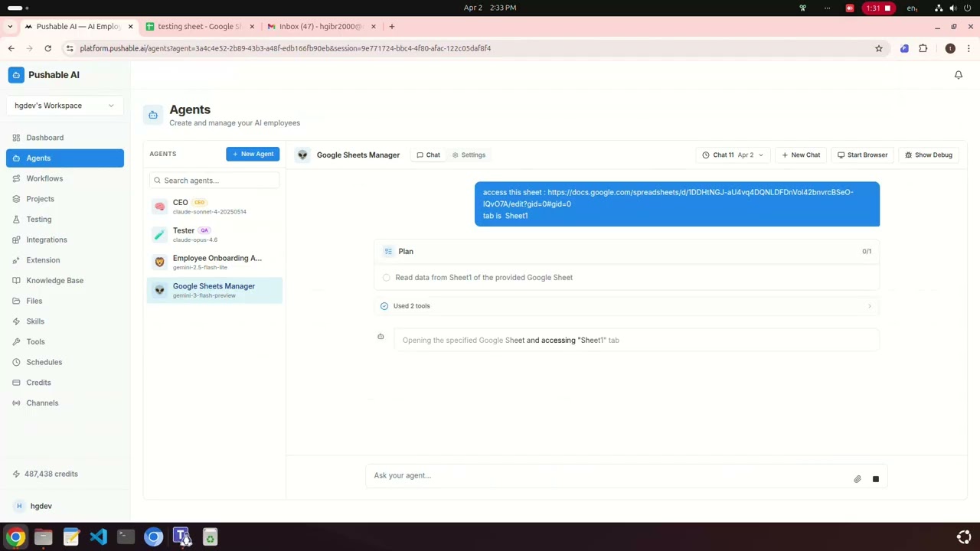
Task: Switch to the Settings tab
Action: [469, 155]
